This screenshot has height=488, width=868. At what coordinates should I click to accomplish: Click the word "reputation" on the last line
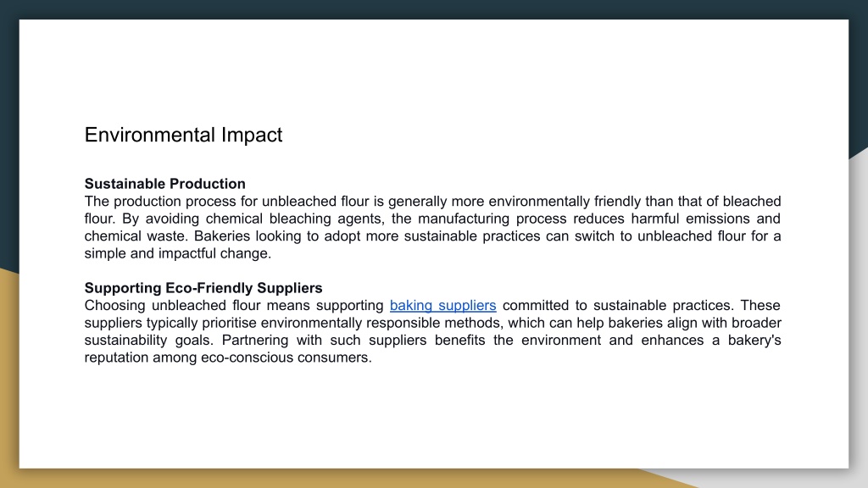(x=115, y=358)
